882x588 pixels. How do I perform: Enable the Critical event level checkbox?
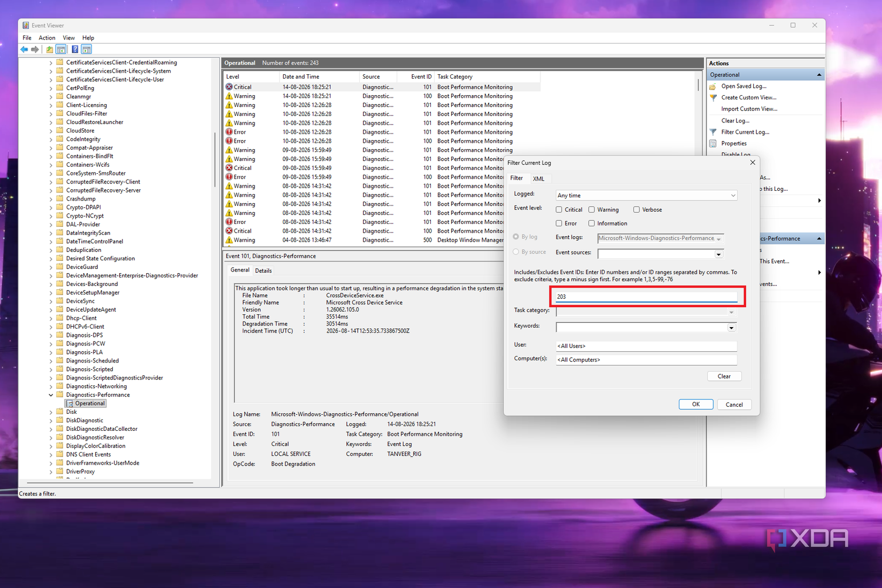(x=559, y=210)
